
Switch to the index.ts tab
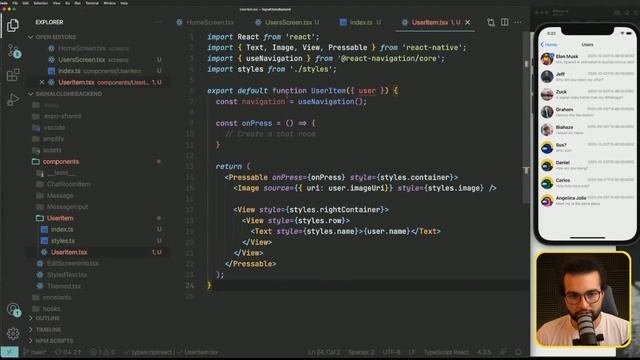pyautogui.click(x=360, y=22)
